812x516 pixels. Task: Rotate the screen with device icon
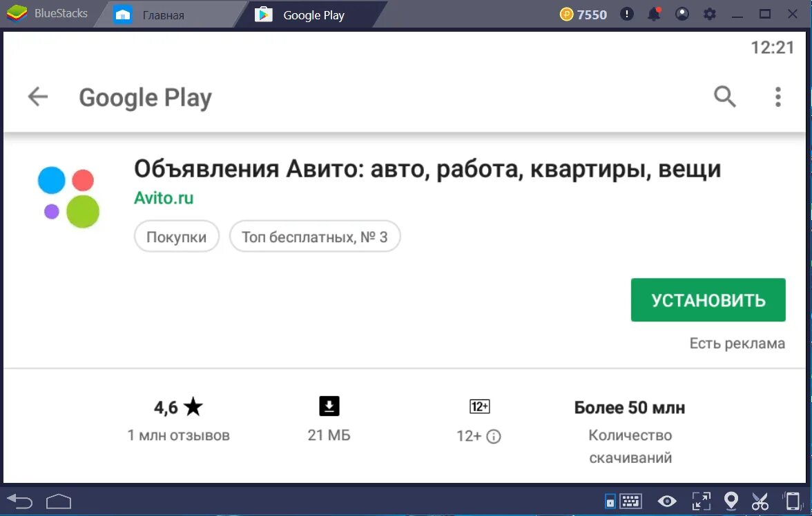click(x=793, y=501)
